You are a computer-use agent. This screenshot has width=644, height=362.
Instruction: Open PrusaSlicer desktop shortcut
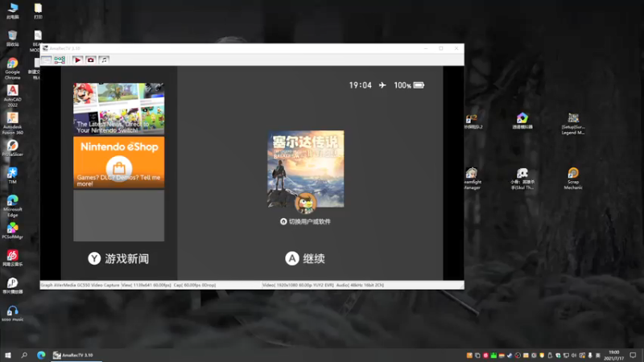coord(12,148)
